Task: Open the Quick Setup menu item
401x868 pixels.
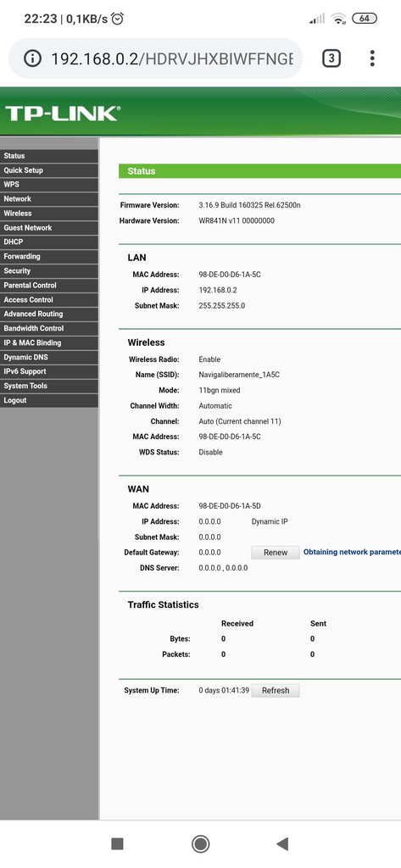Action: [48, 170]
